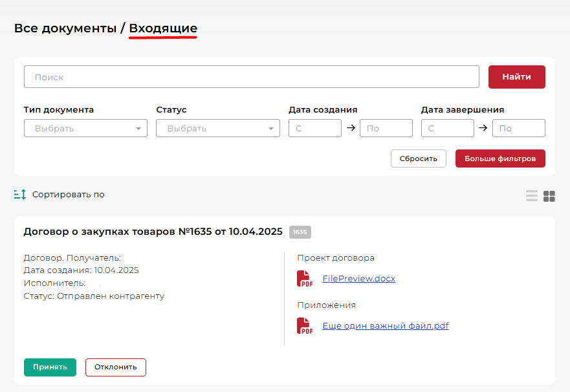Switch to grid view layout
Viewport: 570px width, 392px height.
tap(549, 196)
